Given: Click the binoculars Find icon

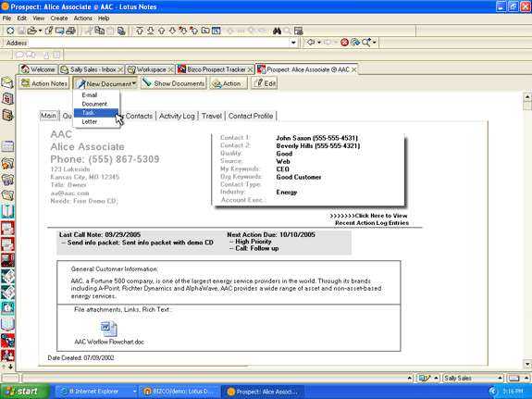Looking at the screenshot, I should [x=277, y=31].
